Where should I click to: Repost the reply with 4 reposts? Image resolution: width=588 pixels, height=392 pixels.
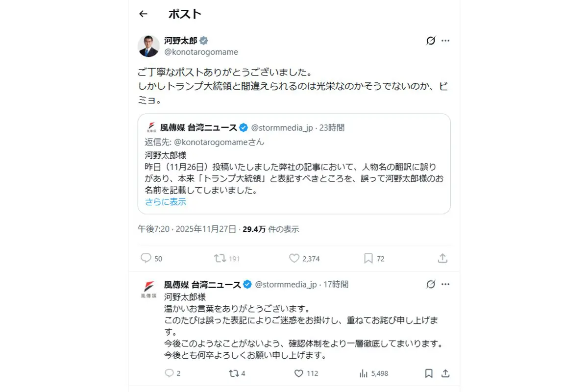click(234, 373)
